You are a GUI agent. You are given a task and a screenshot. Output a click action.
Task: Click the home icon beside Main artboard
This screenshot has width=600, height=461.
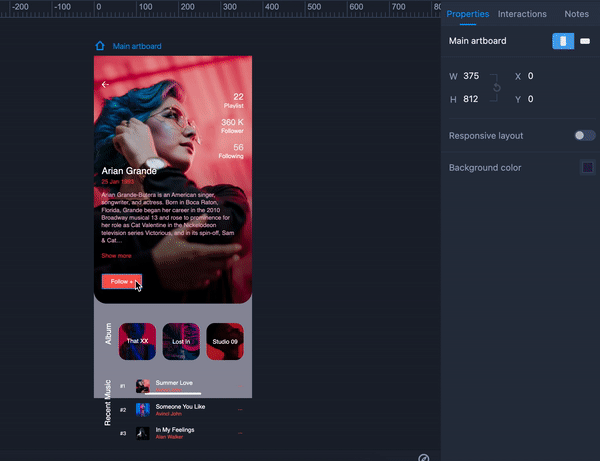click(x=100, y=46)
